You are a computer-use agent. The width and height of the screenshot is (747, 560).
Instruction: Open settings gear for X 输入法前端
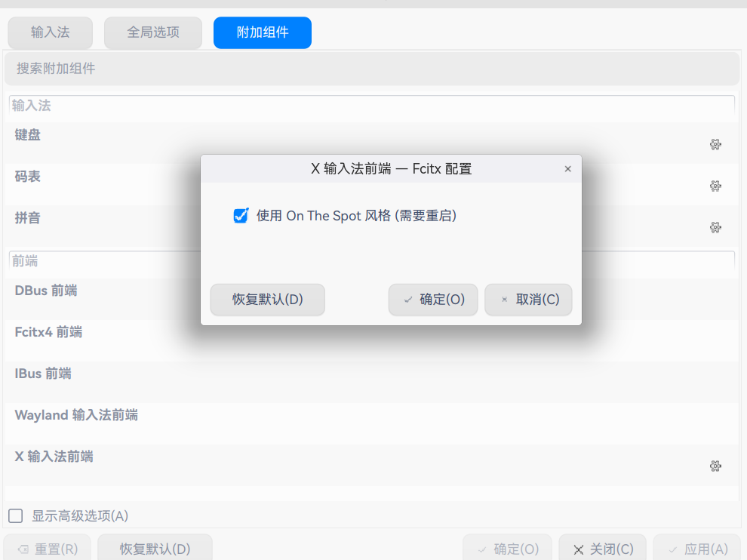coord(715,466)
